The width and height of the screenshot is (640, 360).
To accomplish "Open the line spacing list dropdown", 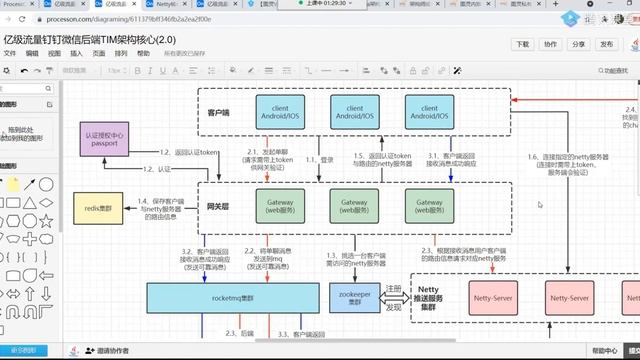I will [211, 71].
